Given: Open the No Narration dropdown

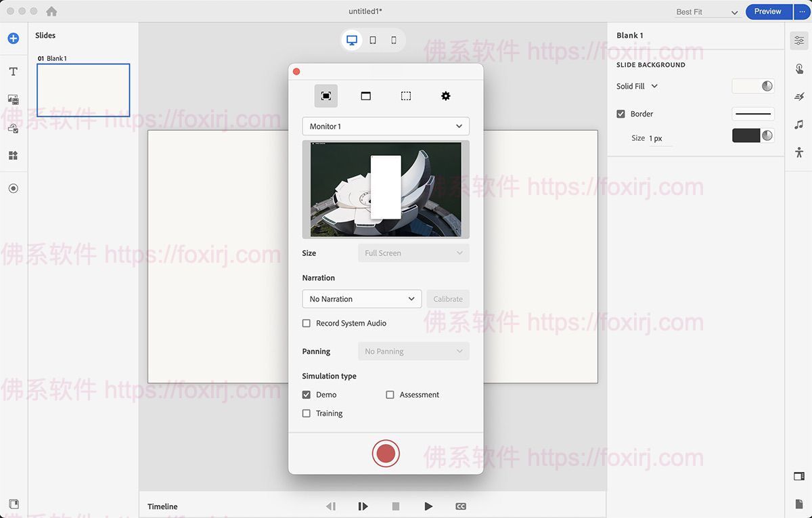Looking at the screenshot, I should coord(361,299).
